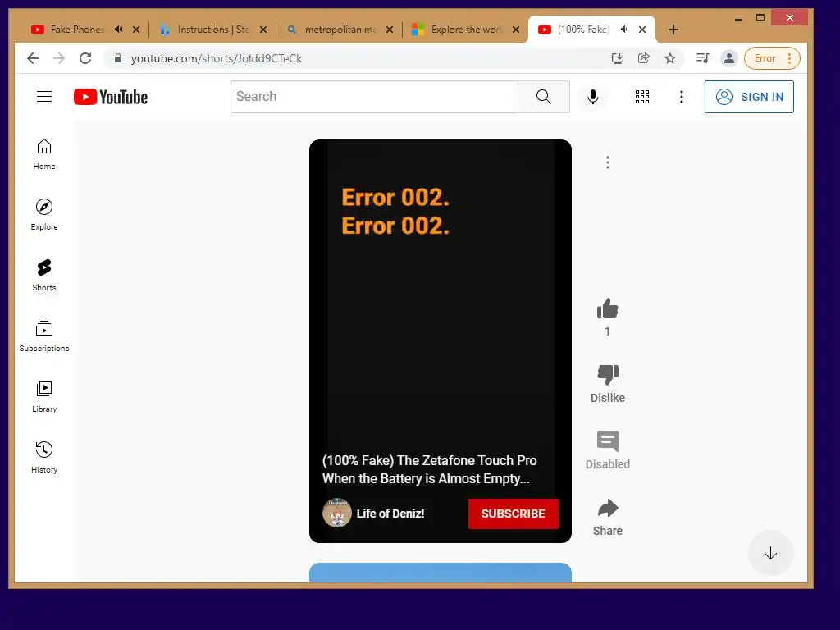Viewport: 840px width, 630px height.
Task: Like the short with thumbs up
Action: (x=608, y=308)
